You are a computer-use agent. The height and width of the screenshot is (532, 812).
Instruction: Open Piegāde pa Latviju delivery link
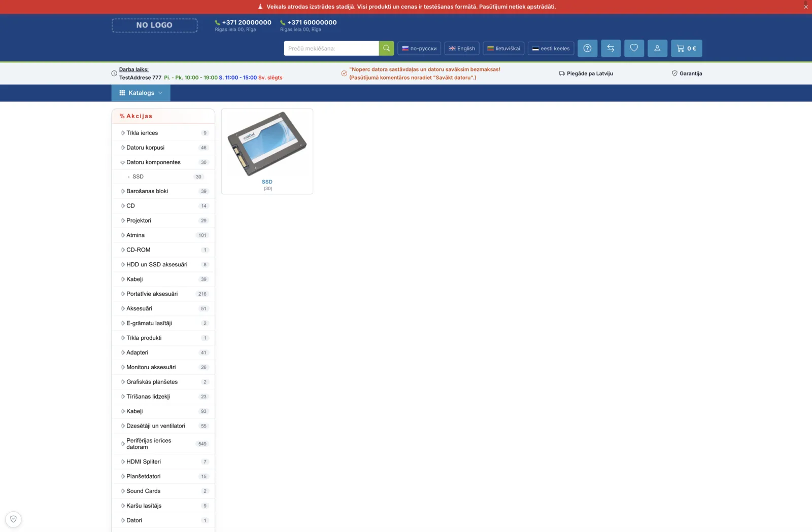coord(586,74)
